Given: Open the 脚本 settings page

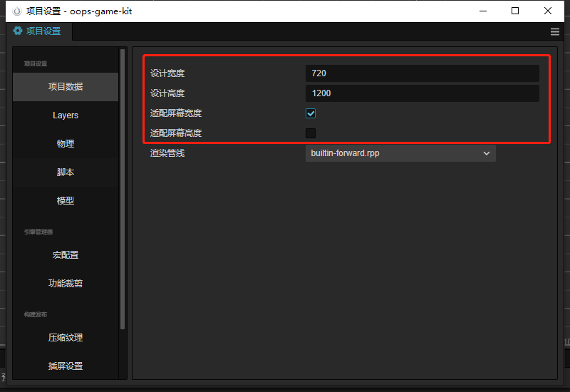Looking at the screenshot, I should 66,172.
